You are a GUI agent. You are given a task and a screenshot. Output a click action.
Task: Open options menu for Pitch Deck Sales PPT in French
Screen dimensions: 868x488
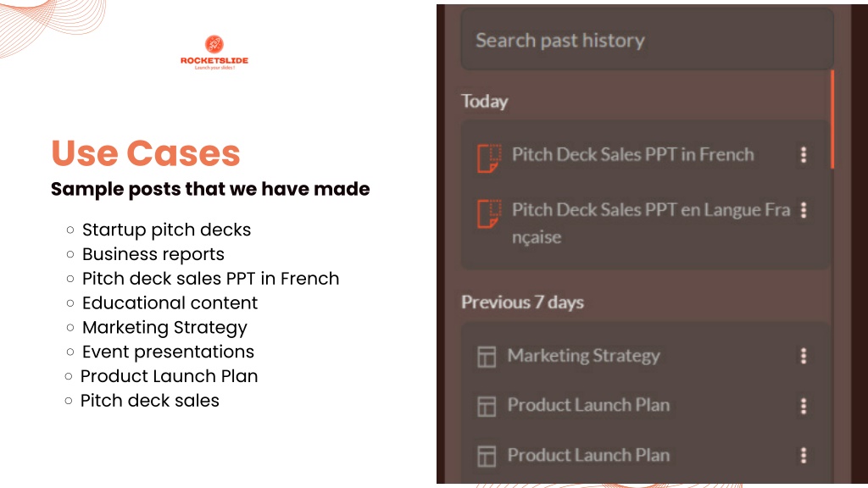(804, 154)
